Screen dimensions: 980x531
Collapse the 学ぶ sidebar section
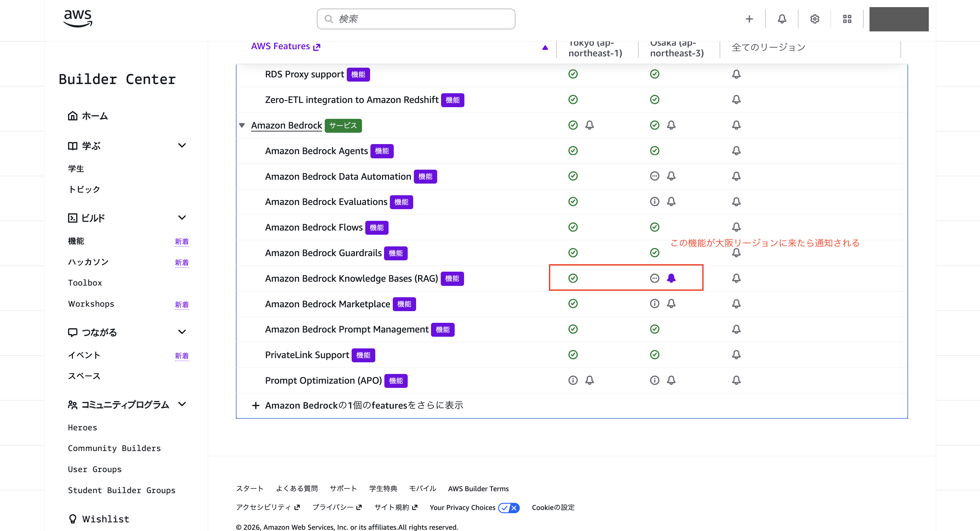(x=182, y=146)
